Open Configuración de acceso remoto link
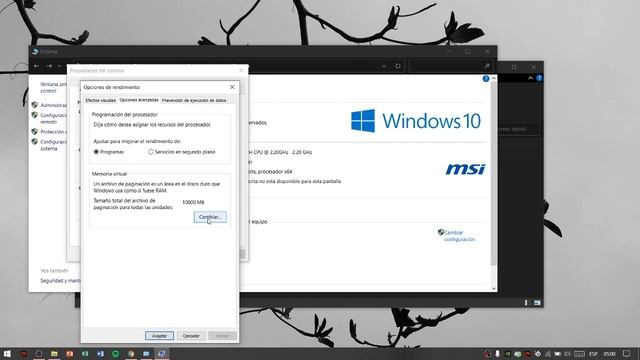 click(53, 118)
